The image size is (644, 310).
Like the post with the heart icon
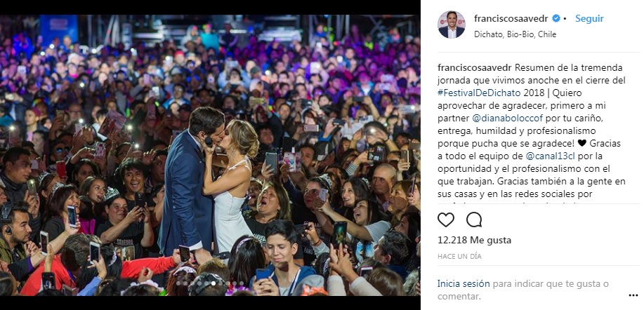[x=446, y=220]
